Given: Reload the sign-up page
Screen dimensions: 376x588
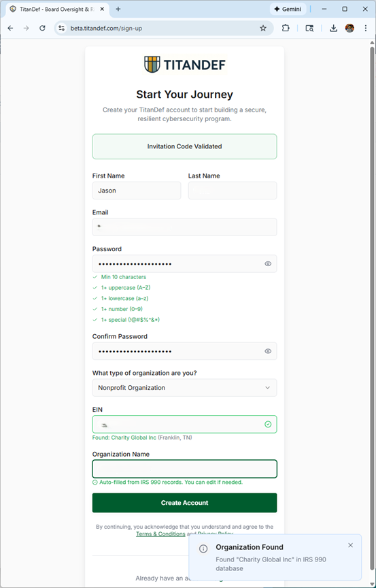Looking at the screenshot, I should (x=42, y=28).
